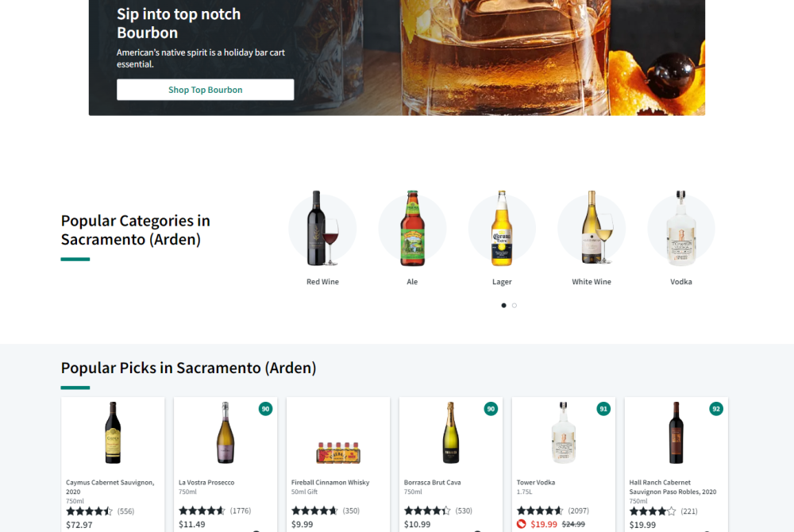The height and width of the screenshot is (532, 794).
Task: Select the Ale bottle icon
Action: tap(412, 229)
